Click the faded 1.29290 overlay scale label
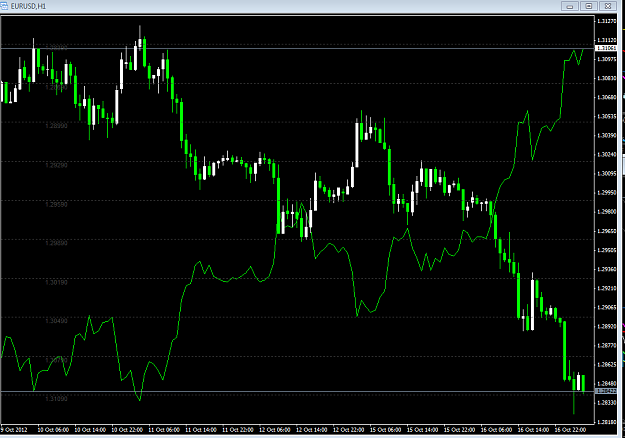This screenshot has height=438, width=625. point(56,165)
